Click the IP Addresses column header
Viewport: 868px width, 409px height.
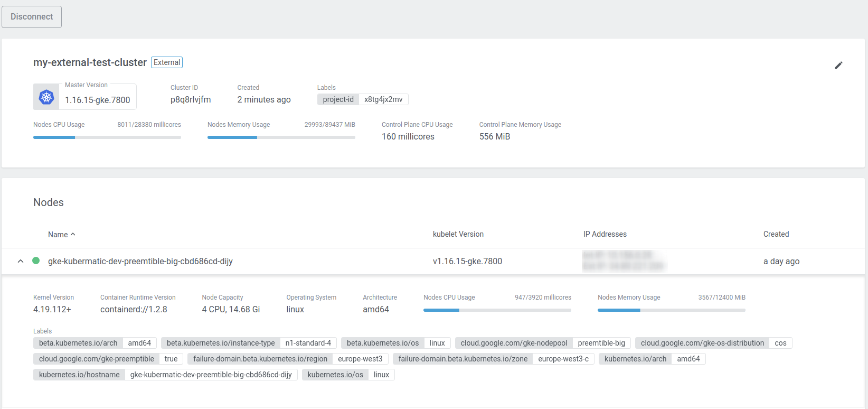(605, 234)
